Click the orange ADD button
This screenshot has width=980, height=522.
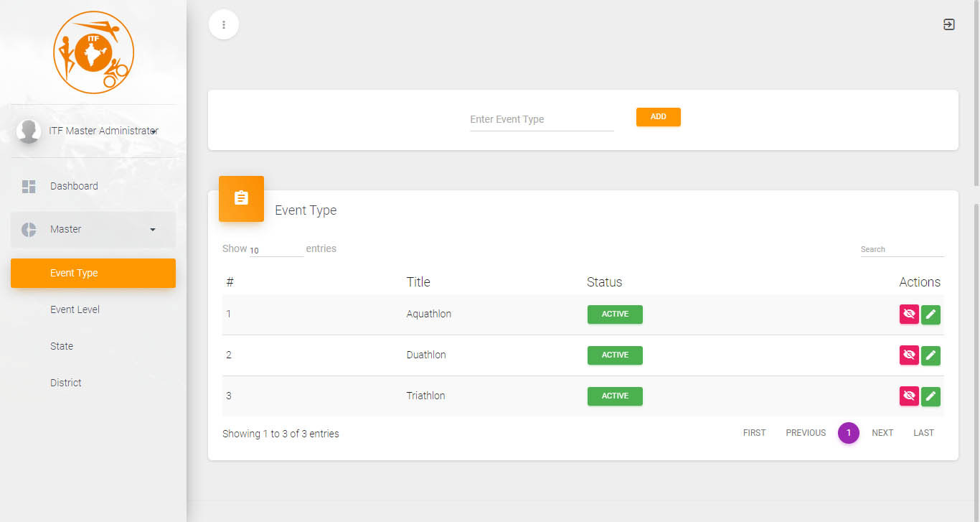coord(658,117)
